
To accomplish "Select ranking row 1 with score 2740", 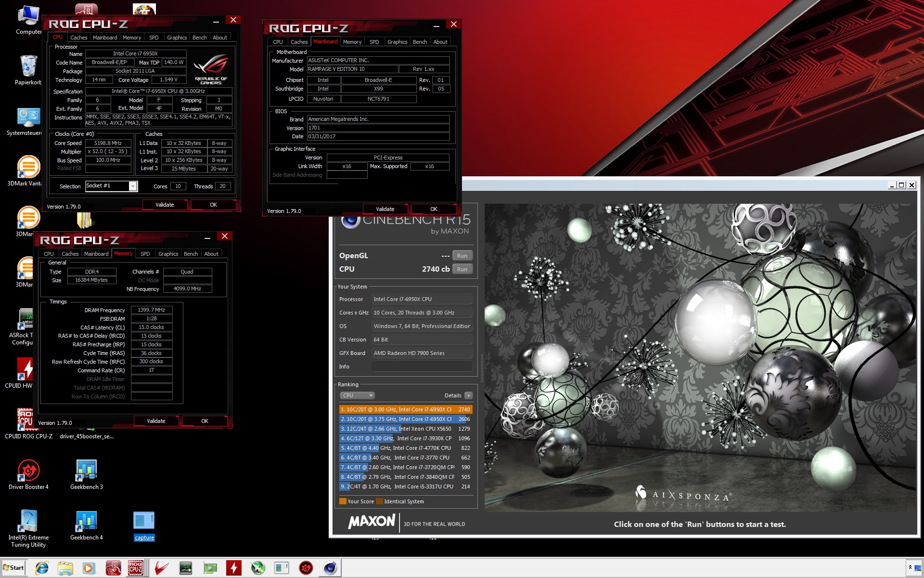I will click(x=406, y=409).
